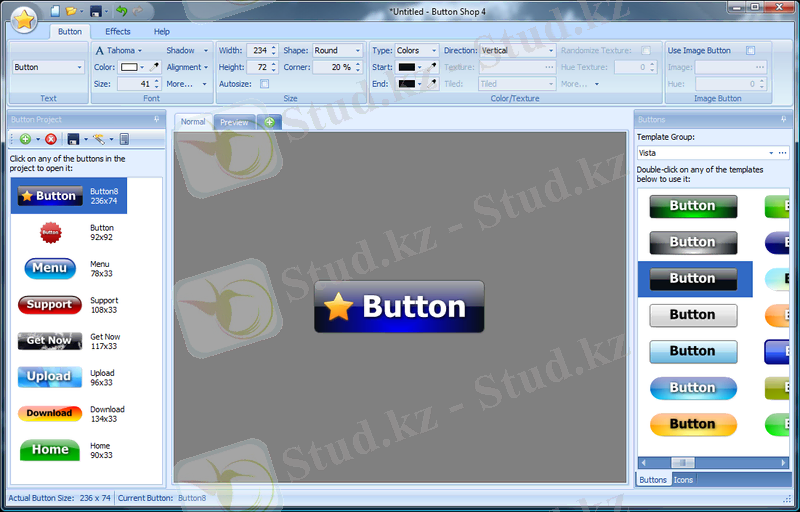Click the Start color black swatch
Screen dimensions: 800x512
coord(407,67)
